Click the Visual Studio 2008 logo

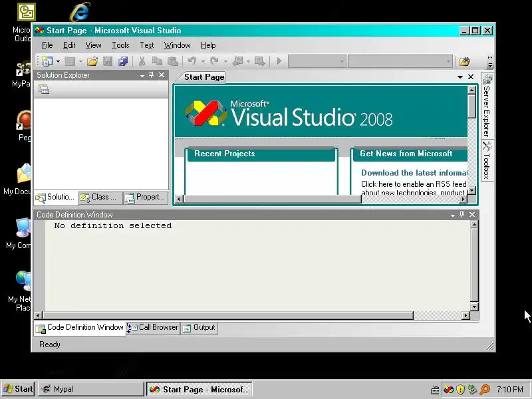point(289,114)
